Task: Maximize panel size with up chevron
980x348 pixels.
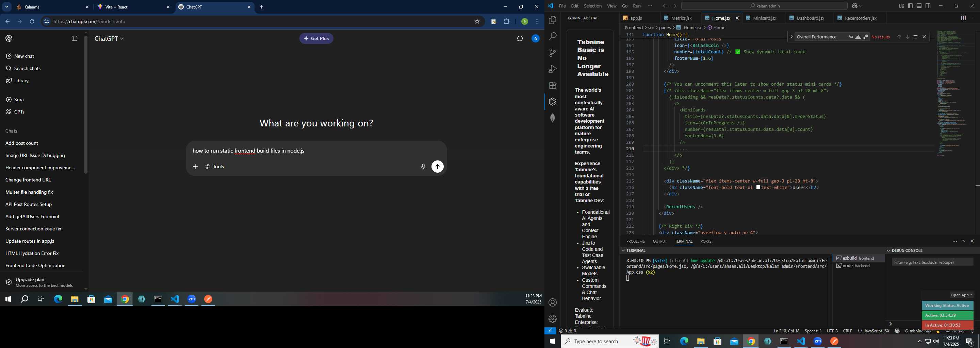Action: (963, 241)
